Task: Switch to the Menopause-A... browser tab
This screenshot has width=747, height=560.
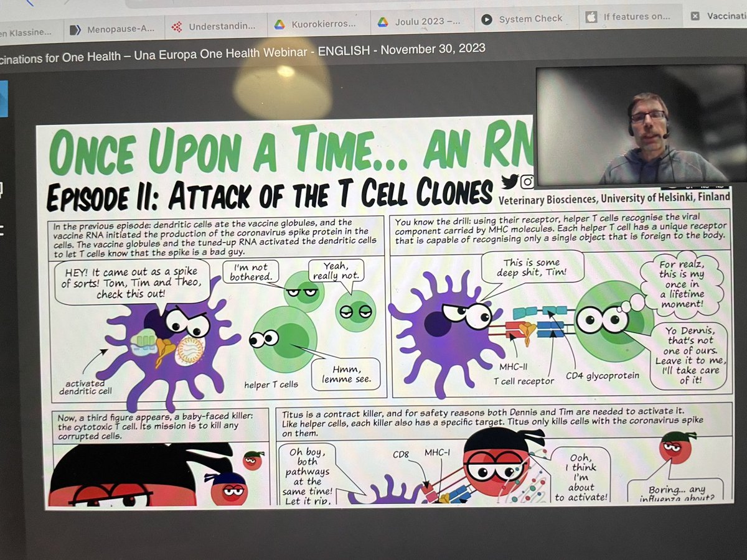Action: pos(113,29)
